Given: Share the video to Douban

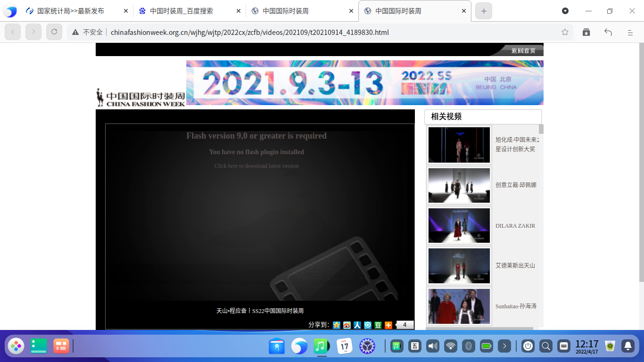Looking at the screenshot, I should tap(378, 325).
